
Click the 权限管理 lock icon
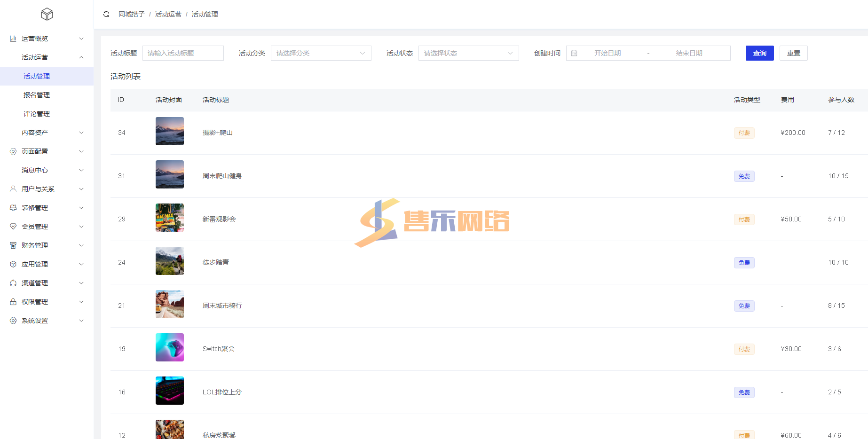pos(13,302)
